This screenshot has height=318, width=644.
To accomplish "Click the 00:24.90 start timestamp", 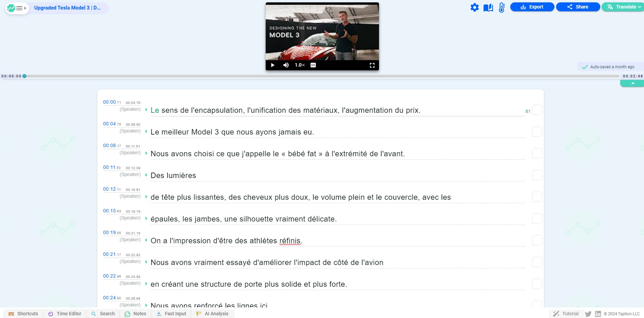I will coord(112,298).
